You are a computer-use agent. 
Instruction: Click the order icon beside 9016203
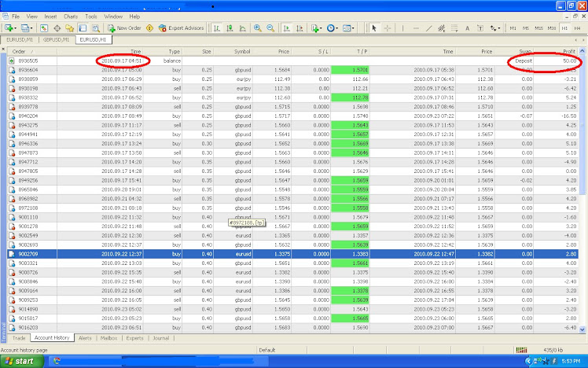[x=12, y=328]
